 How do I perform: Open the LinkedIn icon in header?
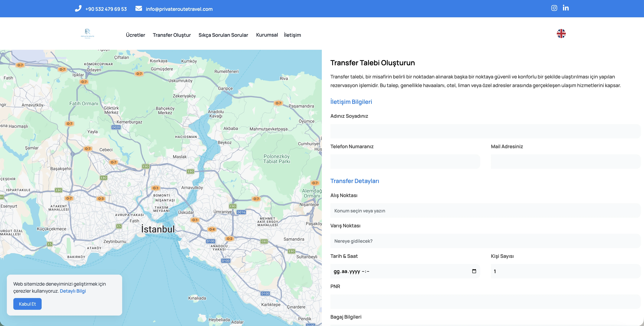click(x=565, y=8)
